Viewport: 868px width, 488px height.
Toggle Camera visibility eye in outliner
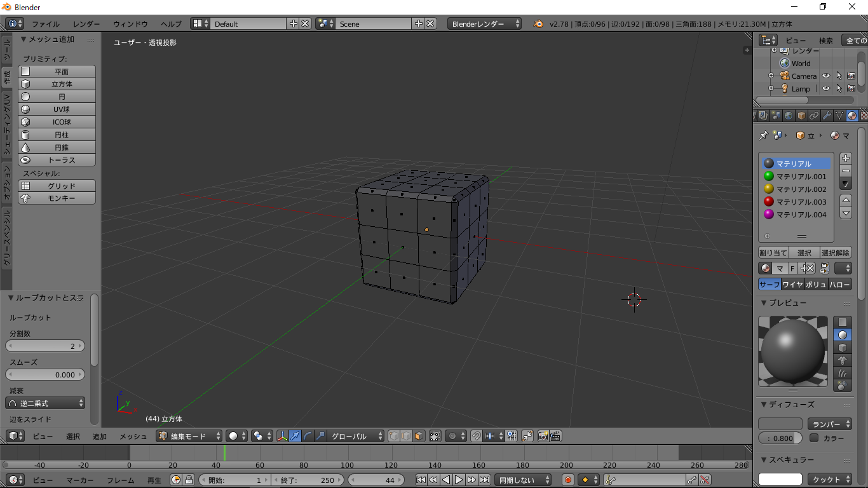coord(826,76)
